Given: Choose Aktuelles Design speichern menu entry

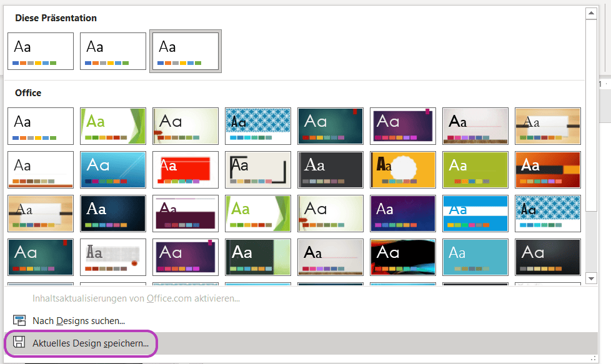Looking at the screenshot, I should tap(91, 343).
